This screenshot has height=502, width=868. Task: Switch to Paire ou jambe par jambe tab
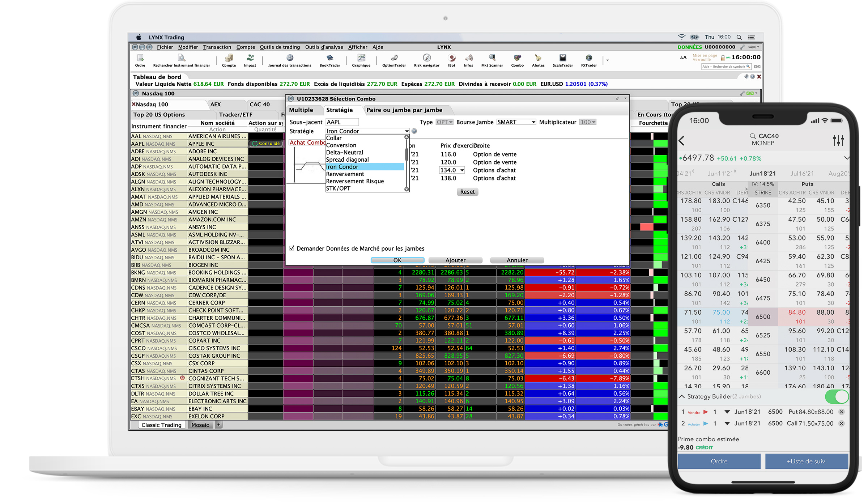tap(404, 110)
